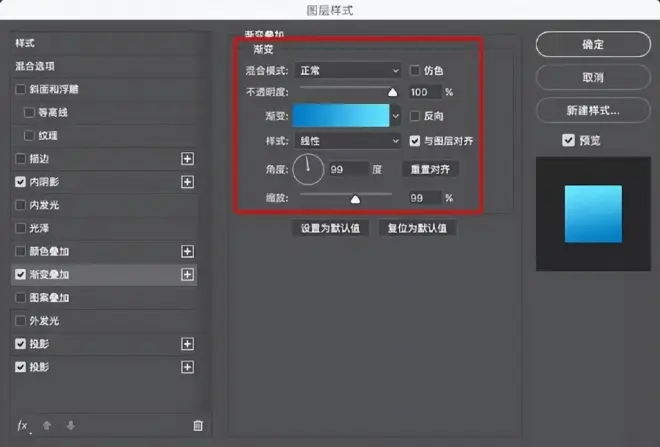The width and height of the screenshot is (660, 447).
Task: Open 样式 dropdown showing 线性
Action: (x=348, y=141)
